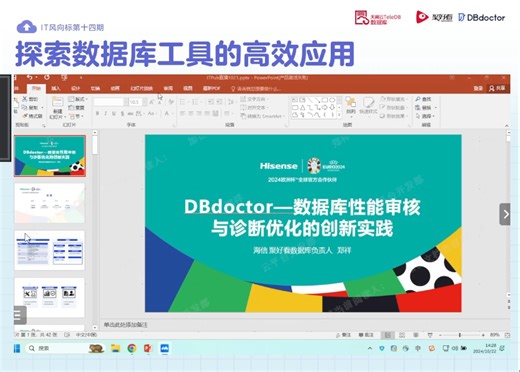Click the zoom out minus button

pyautogui.click(x=440, y=335)
